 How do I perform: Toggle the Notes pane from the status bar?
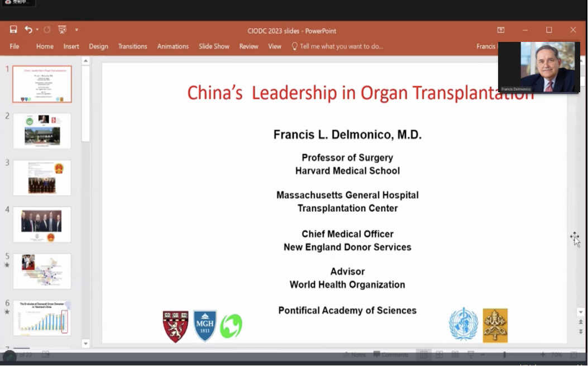pos(355,355)
